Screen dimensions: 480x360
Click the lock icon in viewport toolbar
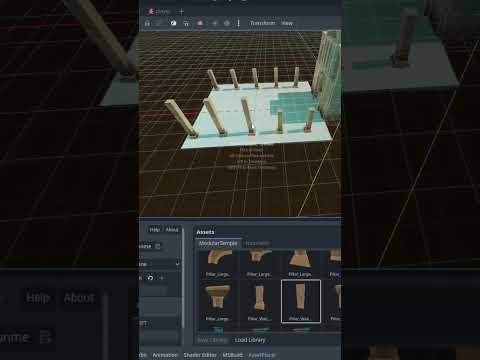147,23
